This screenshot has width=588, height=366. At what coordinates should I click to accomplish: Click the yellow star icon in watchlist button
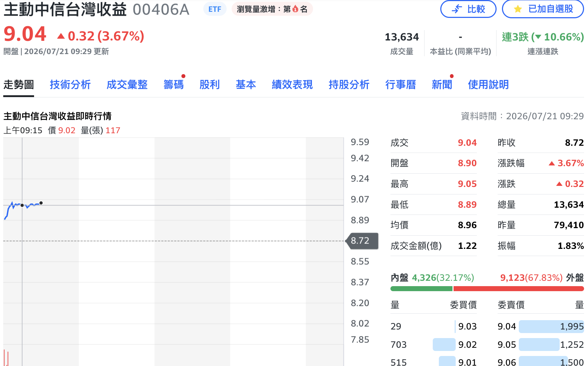click(518, 9)
